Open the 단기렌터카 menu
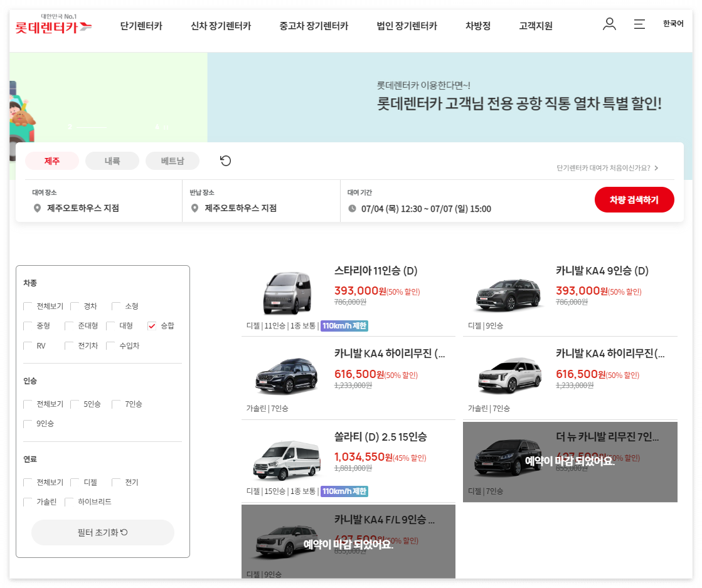The width and height of the screenshot is (702, 588). (141, 26)
